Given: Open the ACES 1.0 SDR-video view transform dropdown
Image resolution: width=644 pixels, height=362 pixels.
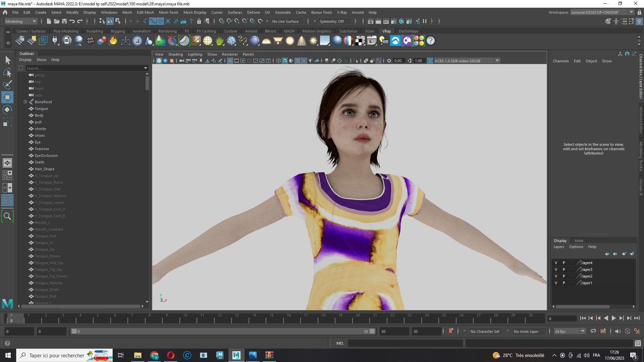Looking at the screenshot, I should 467,61.
